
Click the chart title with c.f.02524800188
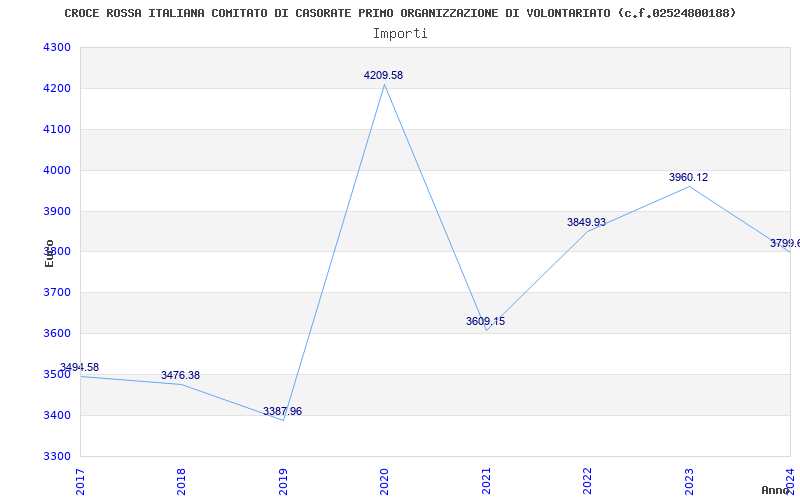point(400,13)
